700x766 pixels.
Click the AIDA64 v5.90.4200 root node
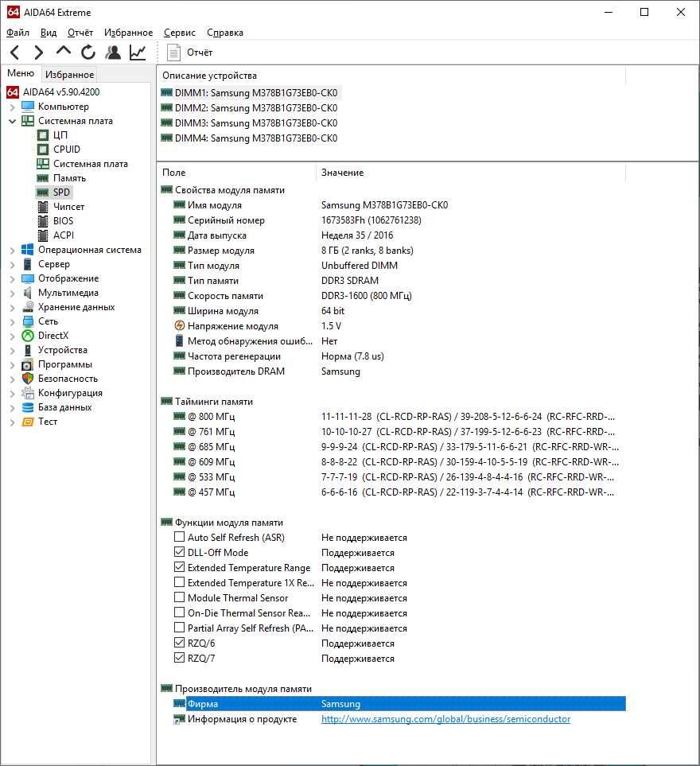(x=61, y=91)
